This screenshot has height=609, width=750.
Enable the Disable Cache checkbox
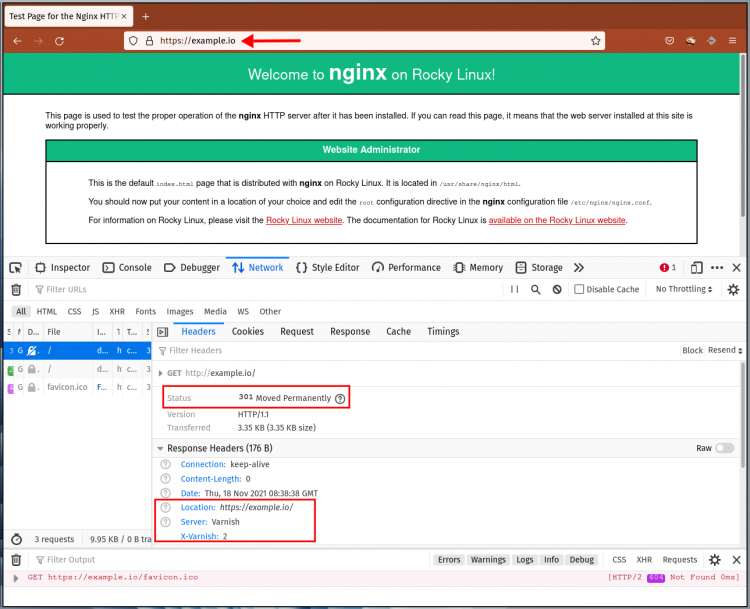pyautogui.click(x=579, y=289)
